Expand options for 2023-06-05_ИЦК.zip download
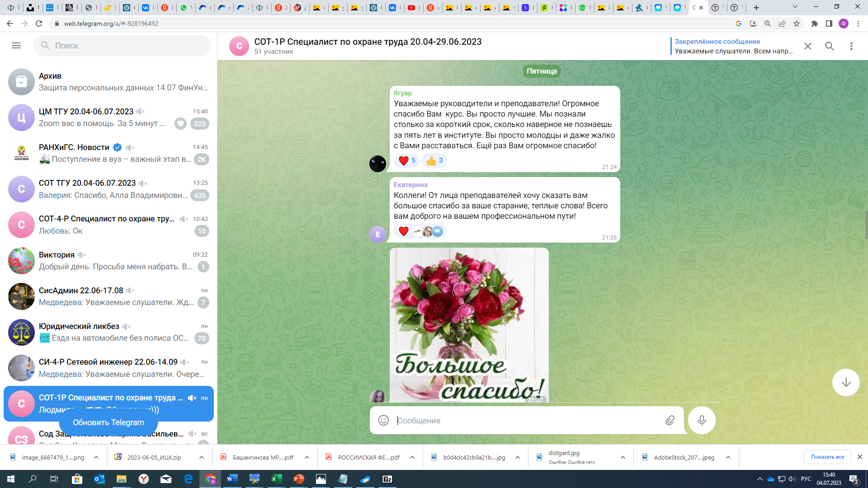The image size is (868, 488). click(x=202, y=457)
